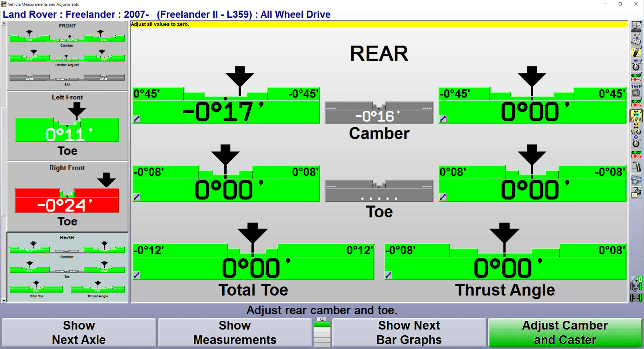Click the wrench zero adjustment icon
Viewport: 644px width, 349px height.
[636, 279]
